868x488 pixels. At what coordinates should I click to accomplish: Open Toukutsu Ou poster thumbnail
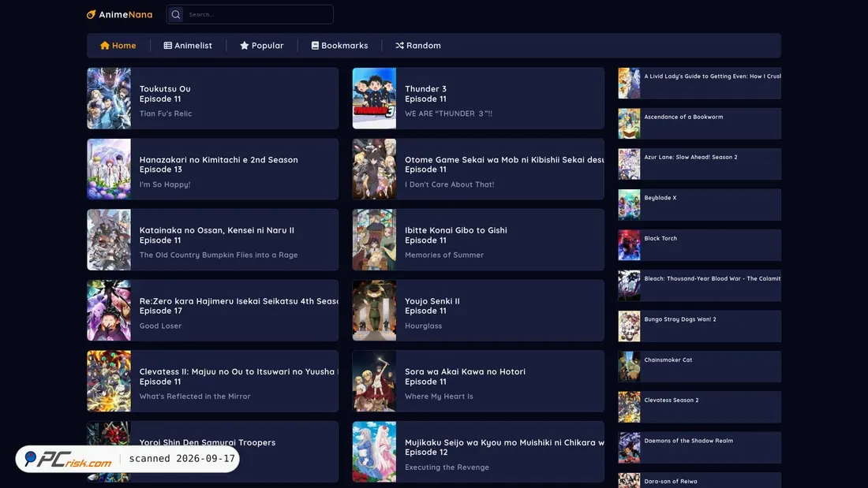[109, 99]
